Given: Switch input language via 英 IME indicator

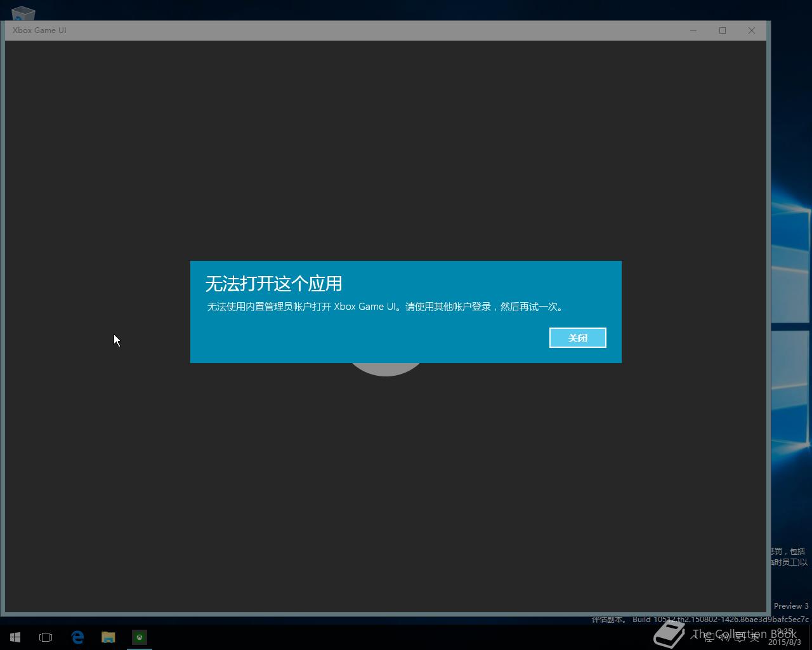Looking at the screenshot, I should click(x=754, y=637).
